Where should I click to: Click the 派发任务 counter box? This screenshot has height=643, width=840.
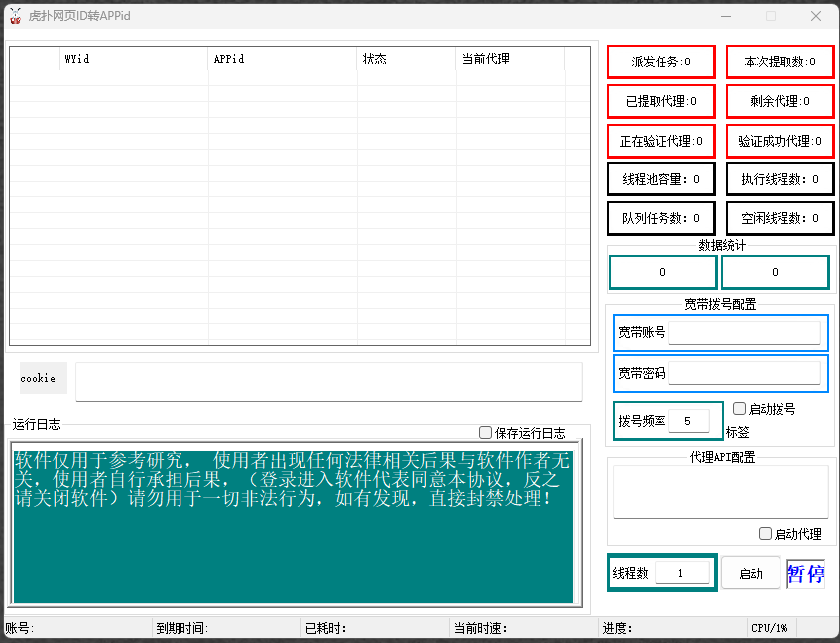660,62
